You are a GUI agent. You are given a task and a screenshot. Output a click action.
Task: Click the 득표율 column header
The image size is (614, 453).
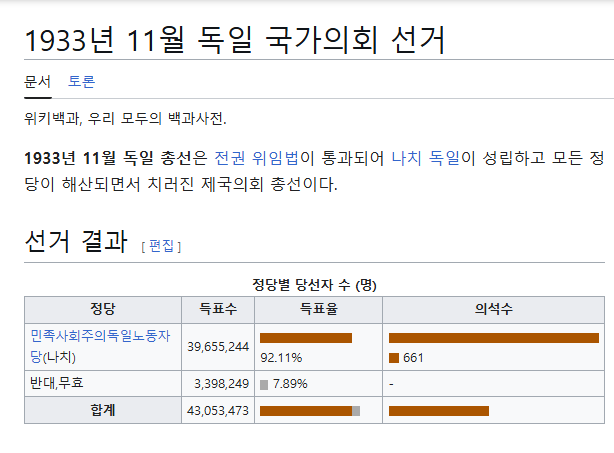coord(317,310)
